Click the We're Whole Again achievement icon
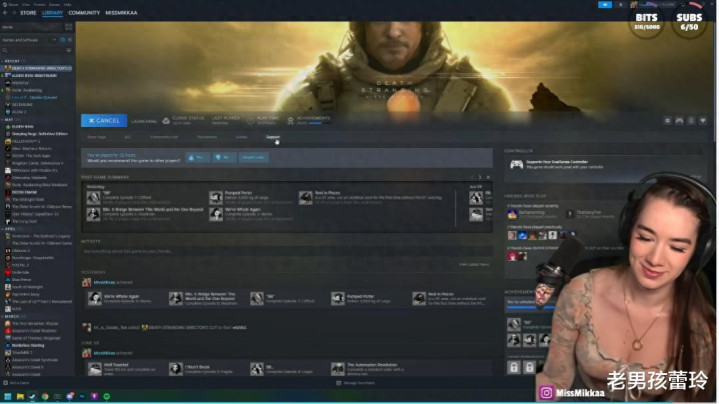 tap(216, 214)
